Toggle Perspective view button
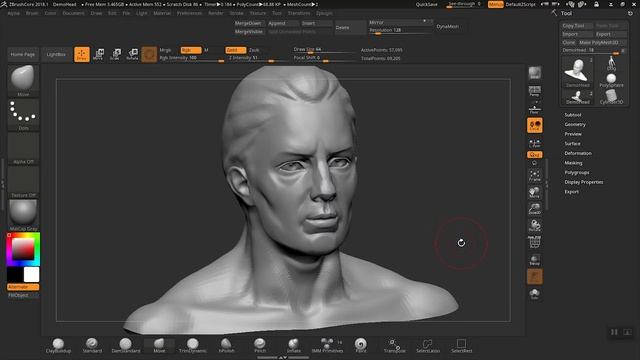The height and width of the screenshot is (360, 640). 534,91
